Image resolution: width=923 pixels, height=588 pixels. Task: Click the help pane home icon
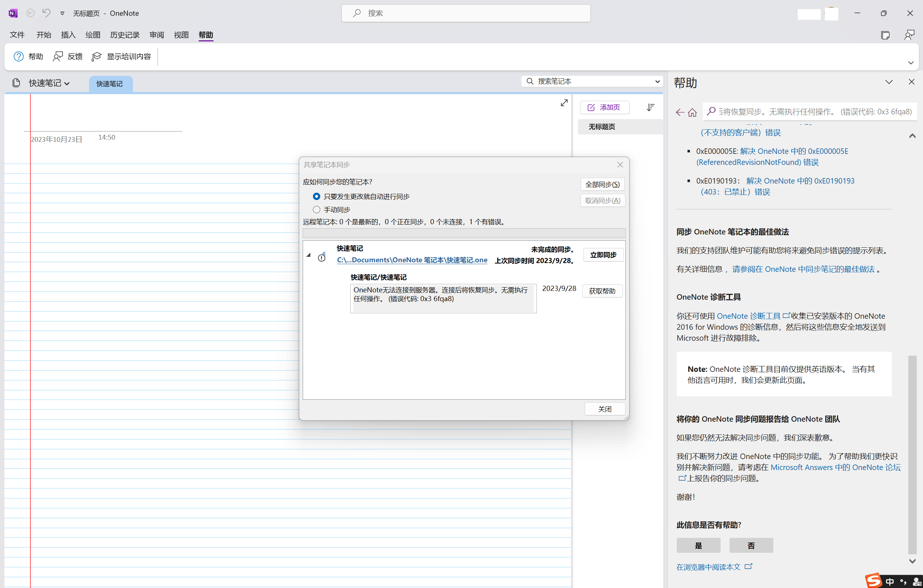692,112
